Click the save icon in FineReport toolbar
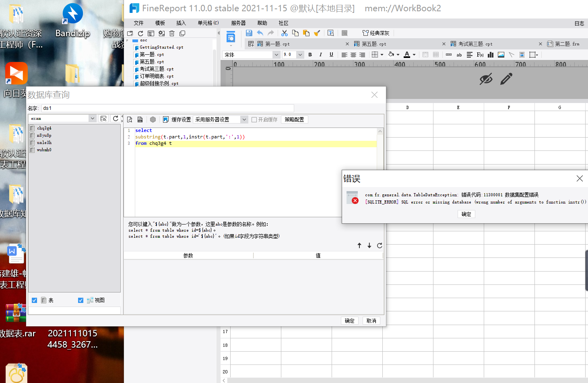Image resolution: width=588 pixels, height=383 pixels. point(249,33)
